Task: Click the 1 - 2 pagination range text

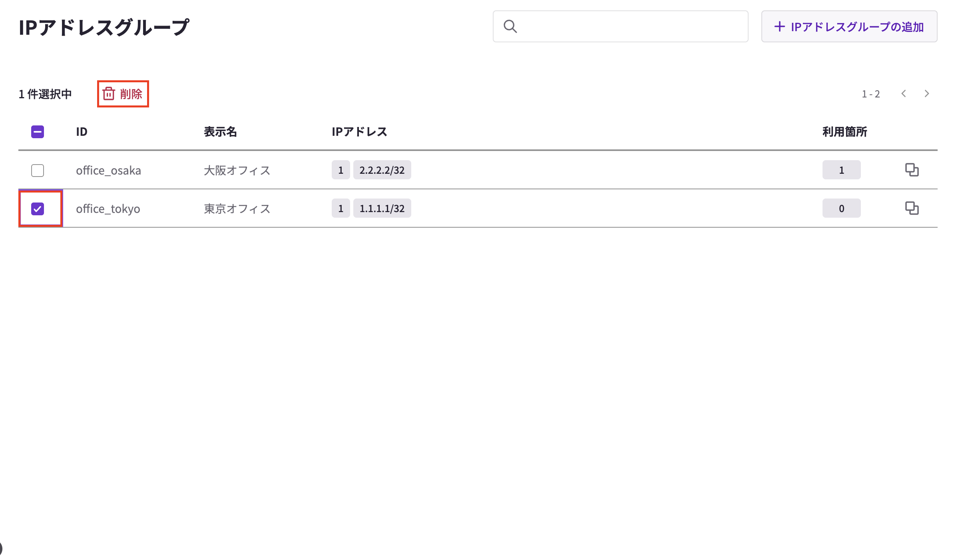Action: [x=871, y=94]
